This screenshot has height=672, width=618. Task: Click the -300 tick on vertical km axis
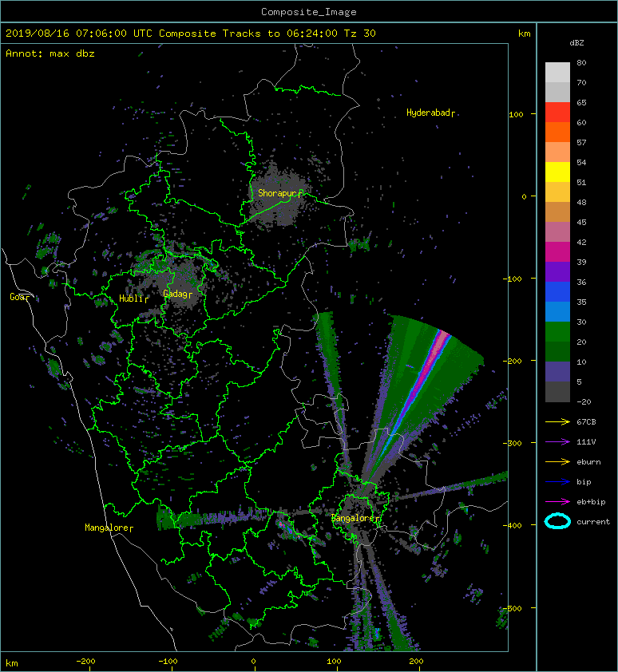click(x=513, y=443)
